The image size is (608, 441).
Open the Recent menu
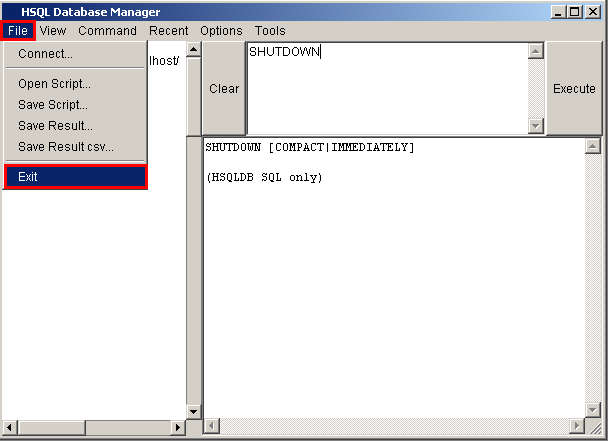tap(168, 31)
